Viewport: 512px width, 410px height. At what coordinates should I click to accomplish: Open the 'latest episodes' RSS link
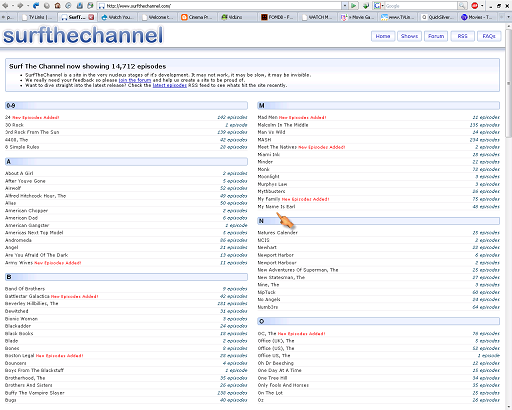pyautogui.click(x=170, y=85)
